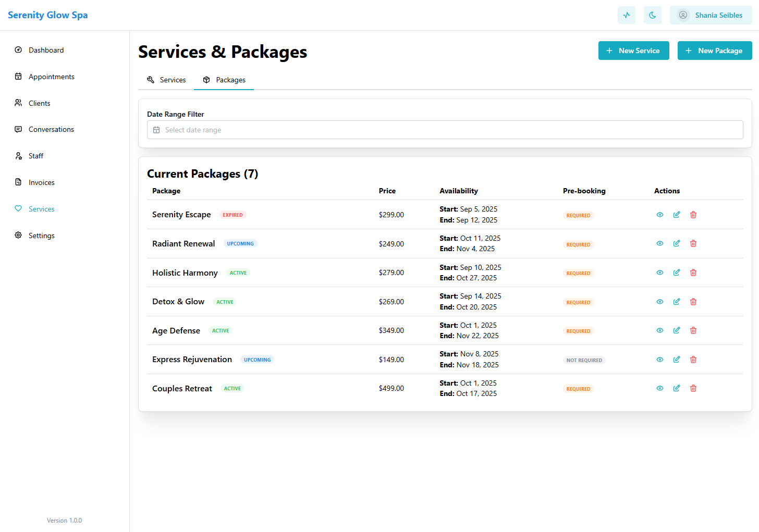Open the date range filter picker

coord(445,130)
